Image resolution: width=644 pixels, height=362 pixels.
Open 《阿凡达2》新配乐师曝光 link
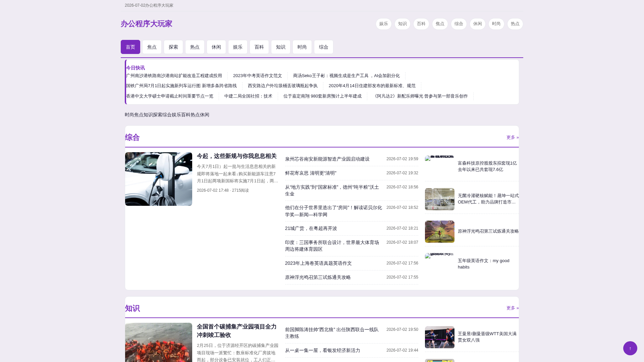coord(420,96)
